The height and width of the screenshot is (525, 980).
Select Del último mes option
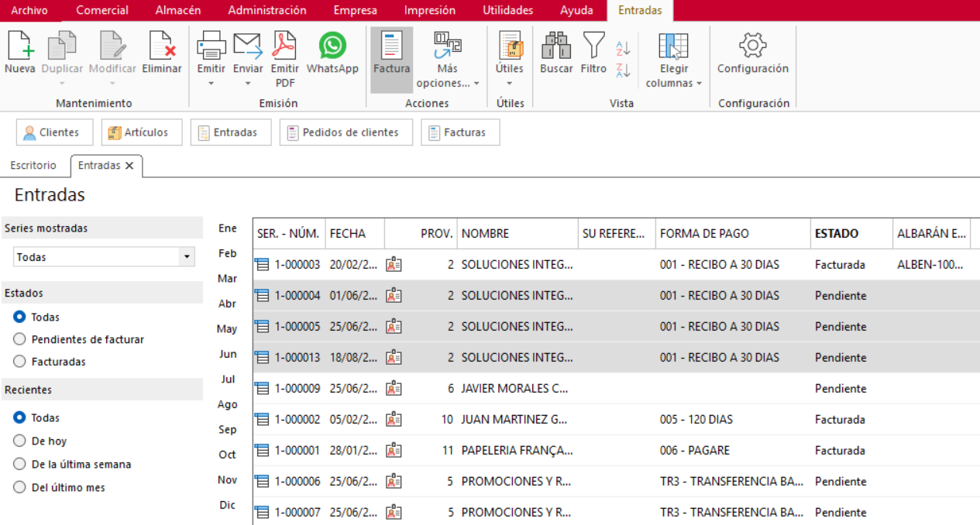coord(20,488)
